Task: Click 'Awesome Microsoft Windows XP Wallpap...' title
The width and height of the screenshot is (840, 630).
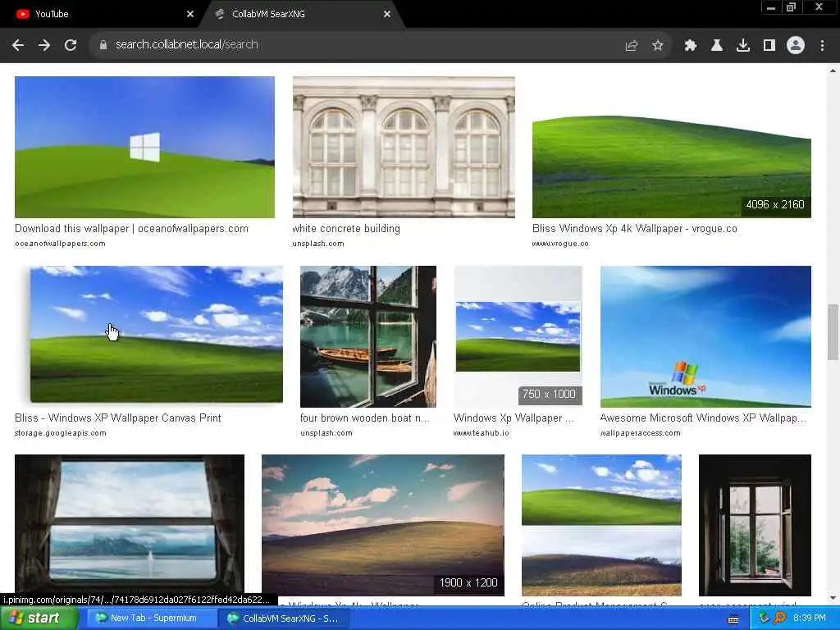Action: (x=703, y=418)
